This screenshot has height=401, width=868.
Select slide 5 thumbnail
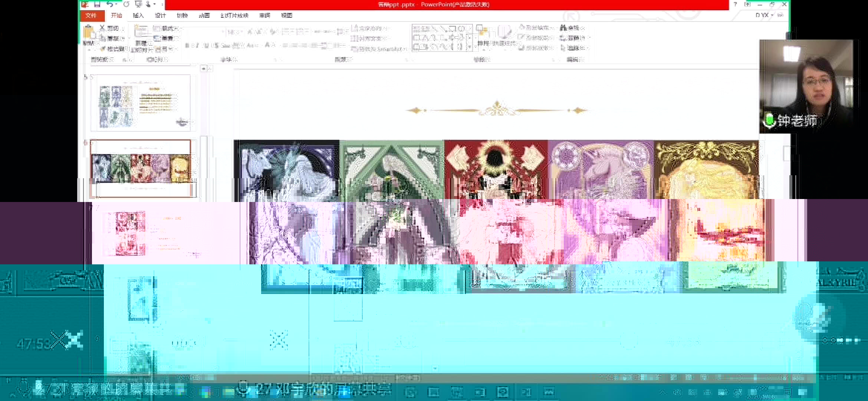143,103
